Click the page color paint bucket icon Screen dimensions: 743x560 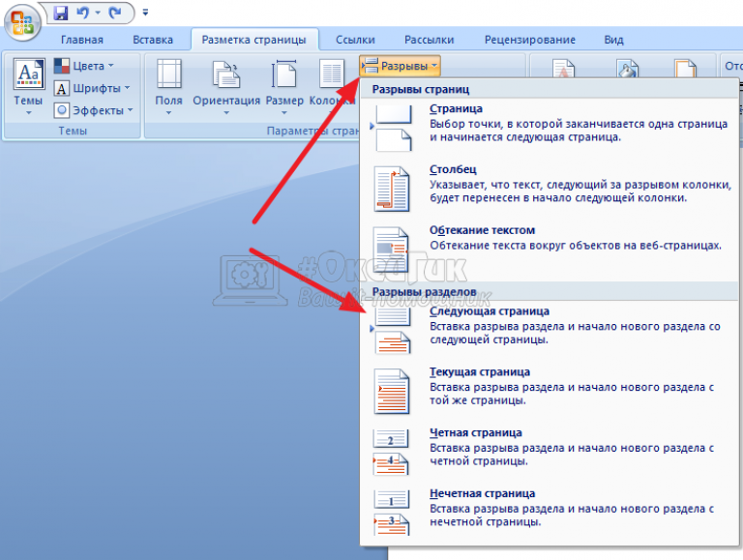[x=627, y=69]
